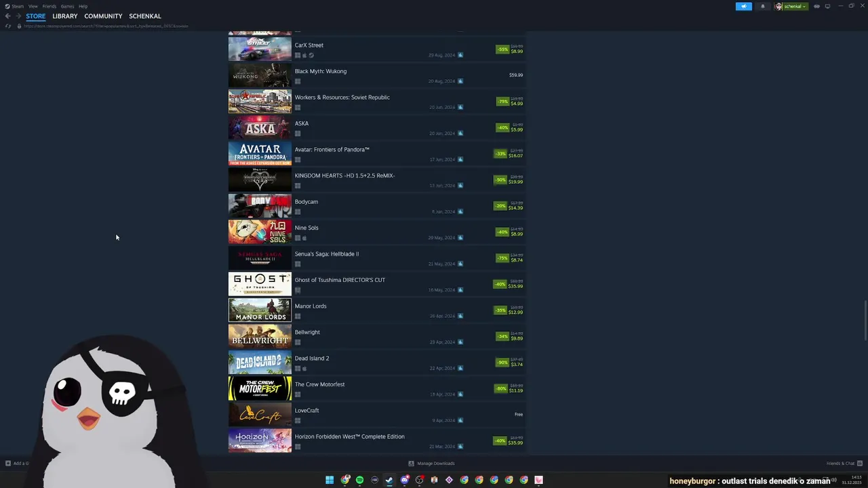Click the review score icon for Manor Lords

[x=460, y=316]
